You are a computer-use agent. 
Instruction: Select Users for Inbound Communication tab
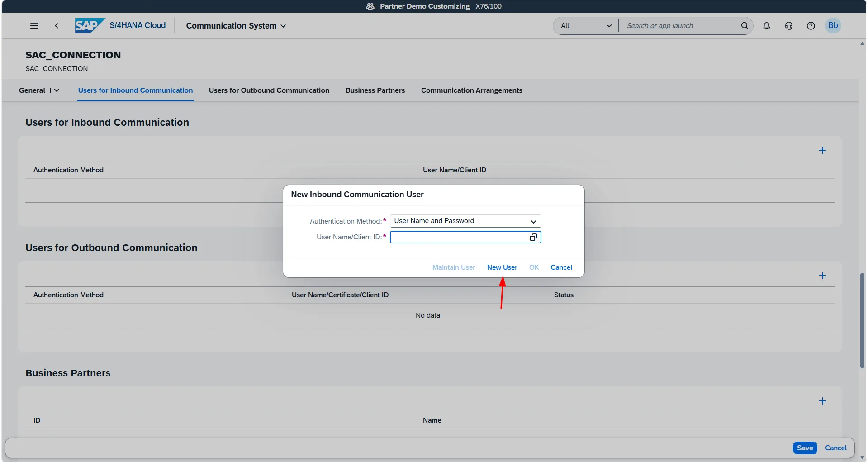135,90
